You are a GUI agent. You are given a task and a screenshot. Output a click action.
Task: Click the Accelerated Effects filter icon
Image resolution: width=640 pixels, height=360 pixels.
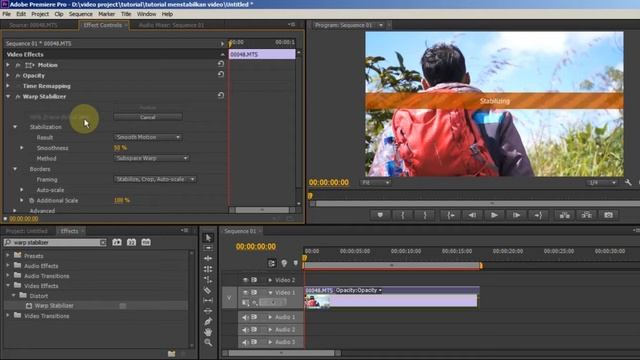click(117, 242)
